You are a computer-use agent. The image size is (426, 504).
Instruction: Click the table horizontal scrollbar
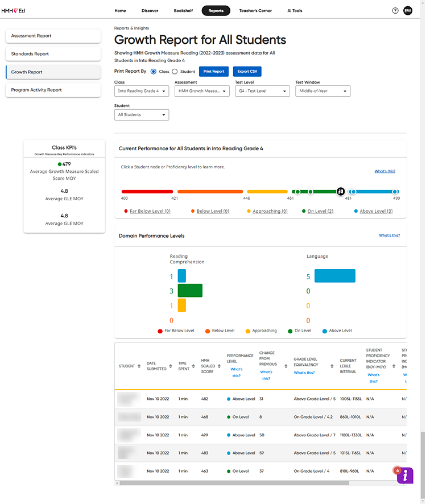click(234, 483)
